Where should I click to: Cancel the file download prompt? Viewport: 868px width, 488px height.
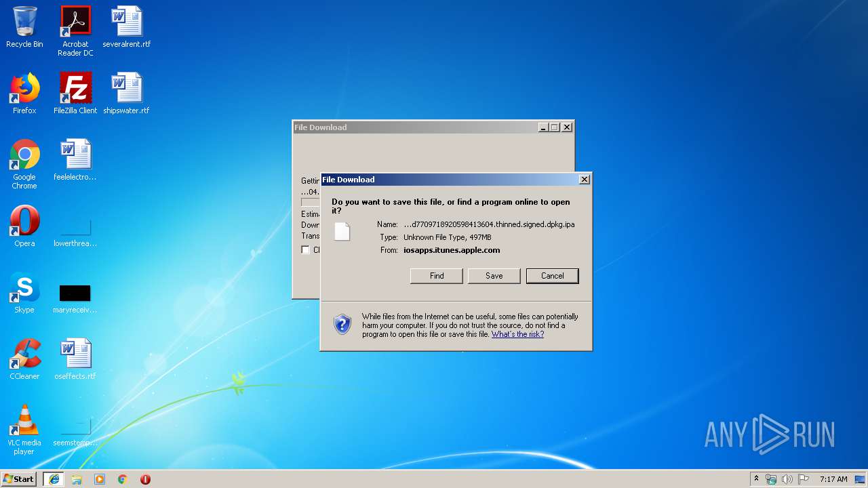[553, 276]
